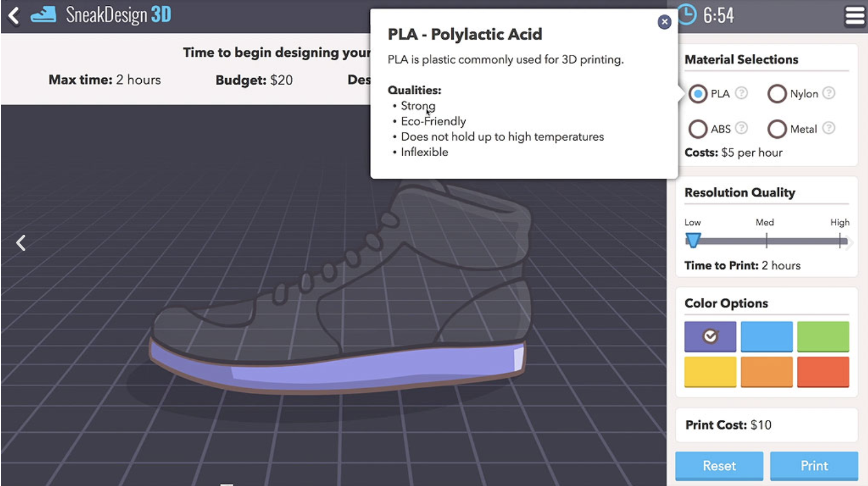
Task: Open help for Nylon material
Action: pyautogui.click(x=829, y=93)
